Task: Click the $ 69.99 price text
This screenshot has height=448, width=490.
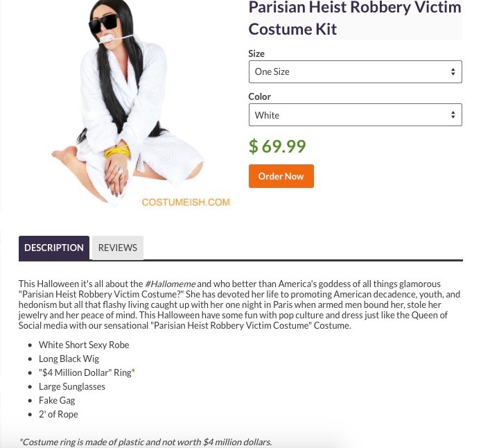Action: pos(277,146)
